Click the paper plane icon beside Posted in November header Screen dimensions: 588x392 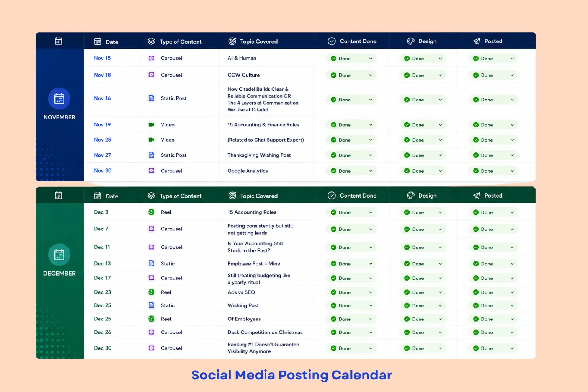[477, 41]
